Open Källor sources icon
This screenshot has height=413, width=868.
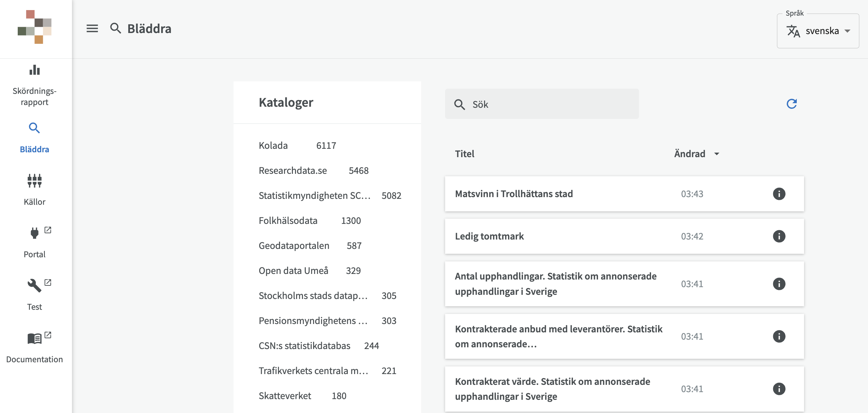coord(34,180)
